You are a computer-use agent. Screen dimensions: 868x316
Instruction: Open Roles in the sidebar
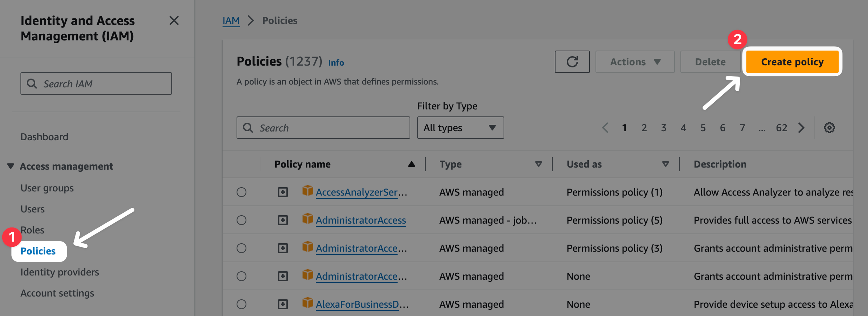[32, 230]
